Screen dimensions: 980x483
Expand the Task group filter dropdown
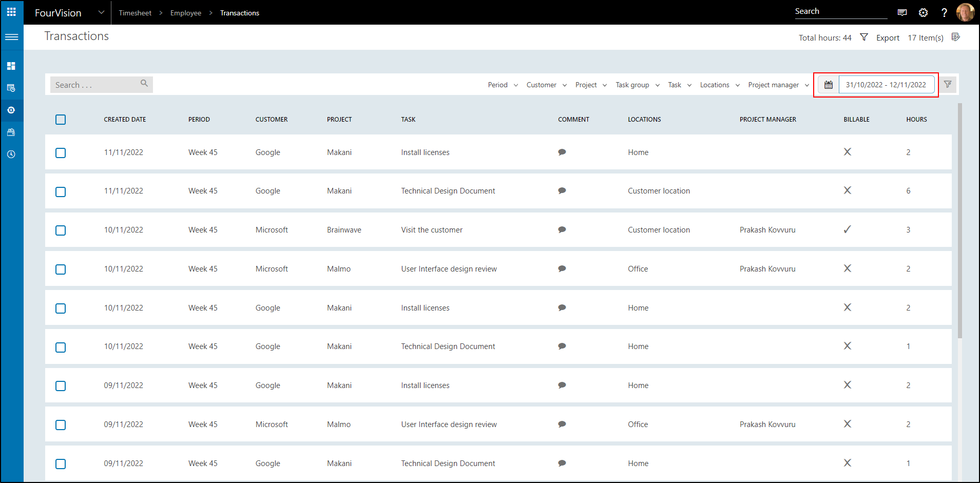(638, 85)
